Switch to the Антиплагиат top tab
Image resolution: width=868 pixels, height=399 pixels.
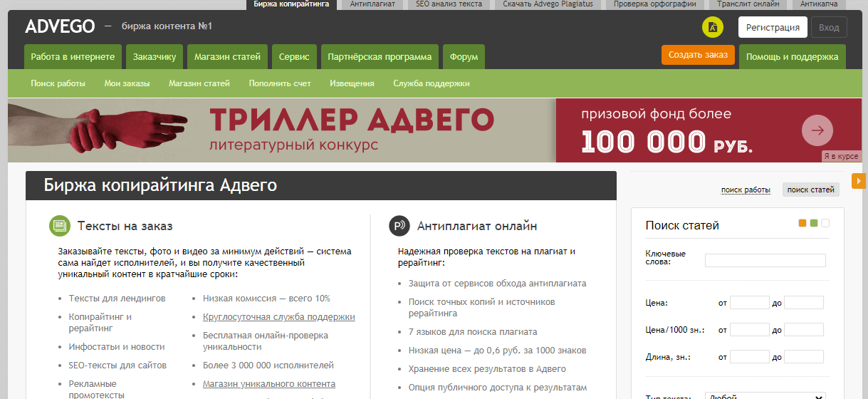point(372,4)
